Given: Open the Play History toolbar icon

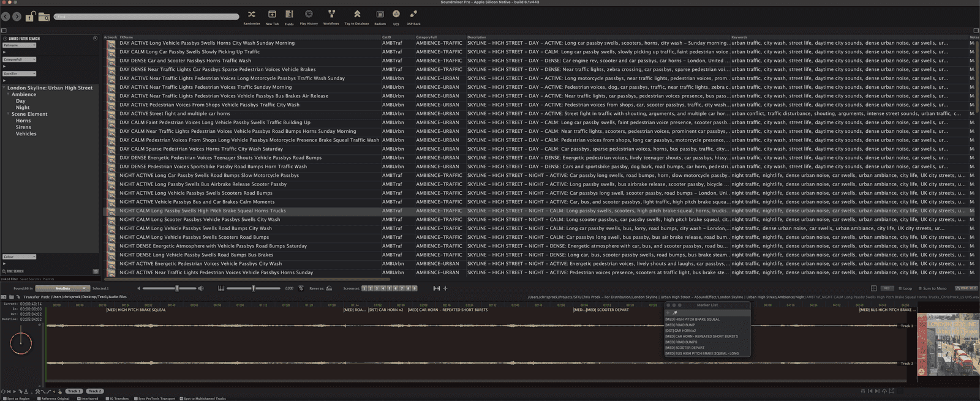Looking at the screenshot, I should 309,14.
